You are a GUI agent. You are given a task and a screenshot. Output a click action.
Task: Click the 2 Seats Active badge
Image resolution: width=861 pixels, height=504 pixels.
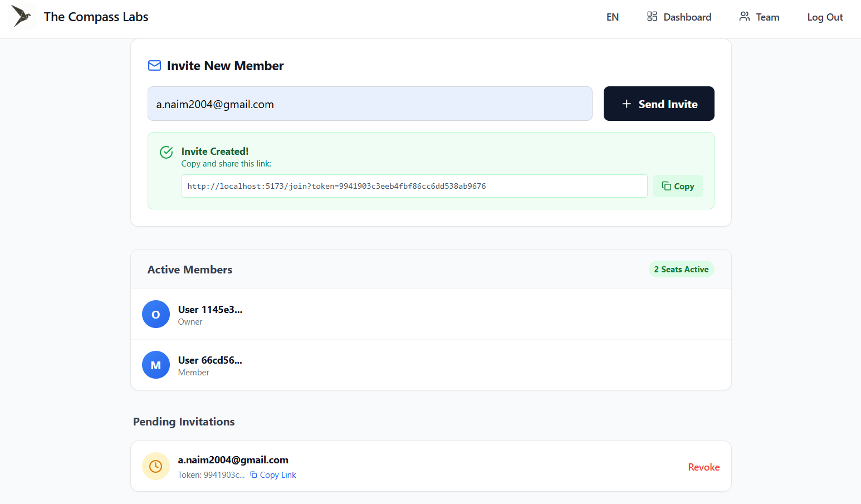[681, 269]
